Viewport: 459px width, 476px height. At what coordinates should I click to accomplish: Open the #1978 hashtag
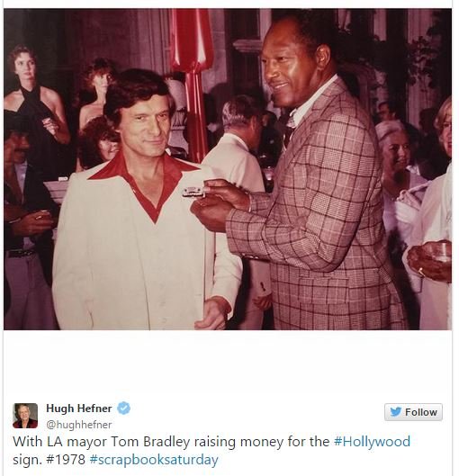pyautogui.click(x=66, y=459)
